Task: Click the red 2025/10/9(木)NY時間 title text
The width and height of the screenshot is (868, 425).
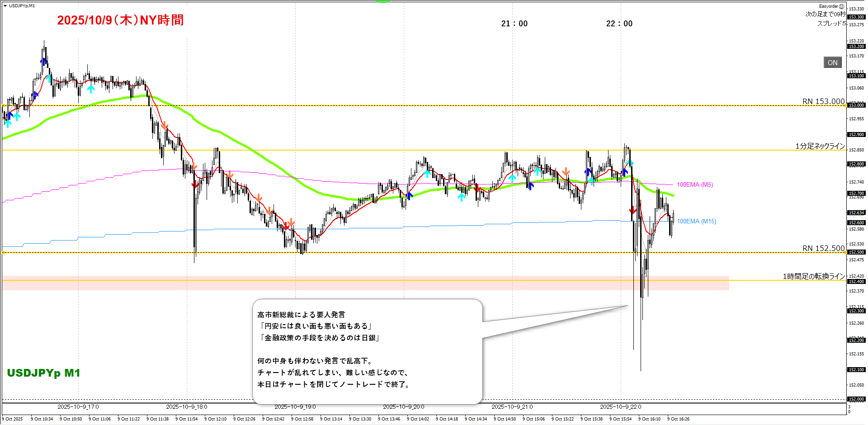Action: [x=120, y=20]
